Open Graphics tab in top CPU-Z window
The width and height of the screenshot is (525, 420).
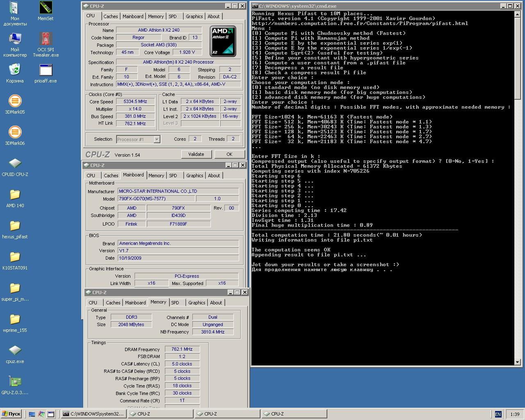(194, 16)
